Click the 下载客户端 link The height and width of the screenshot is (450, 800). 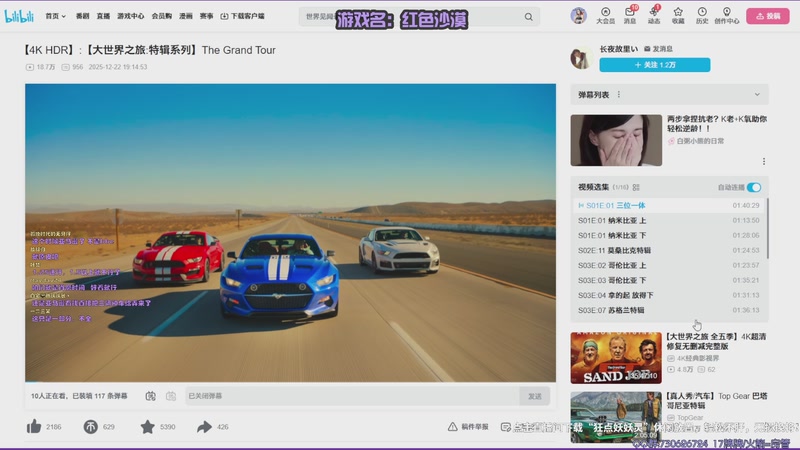coord(243,16)
